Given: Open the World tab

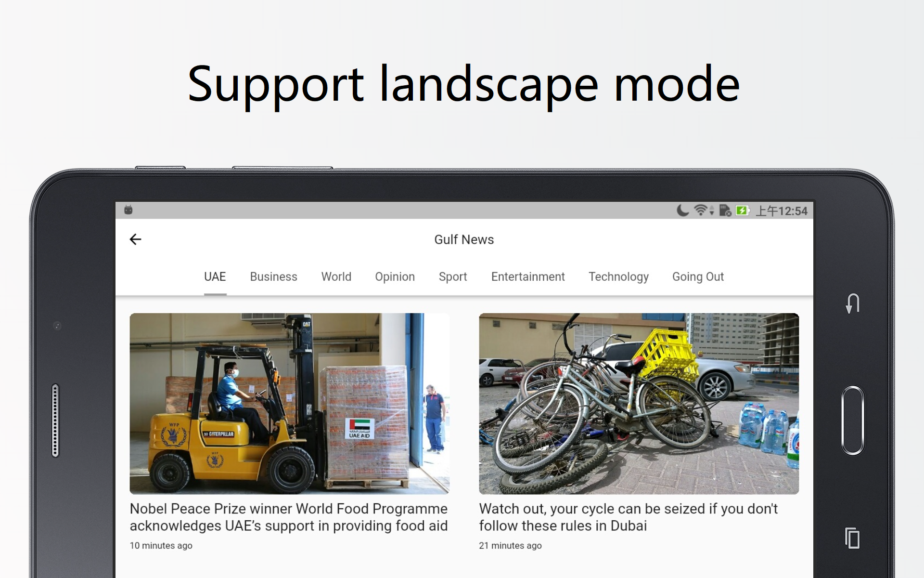Looking at the screenshot, I should coord(336,277).
